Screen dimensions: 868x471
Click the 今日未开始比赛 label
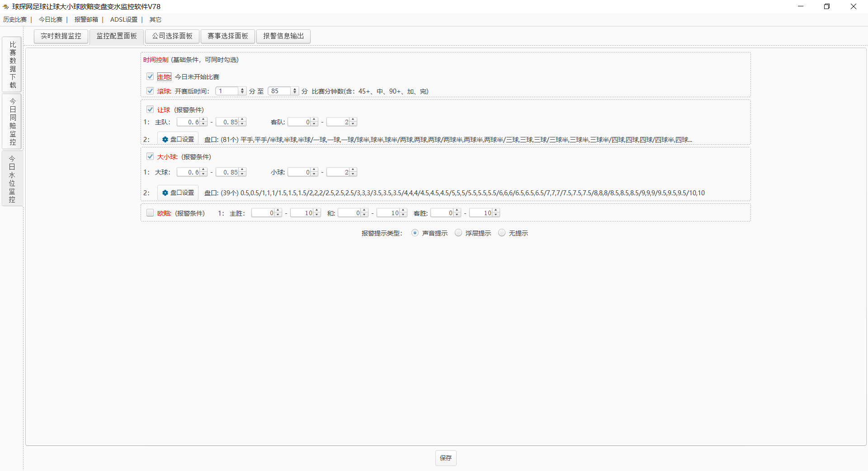click(x=197, y=77)
